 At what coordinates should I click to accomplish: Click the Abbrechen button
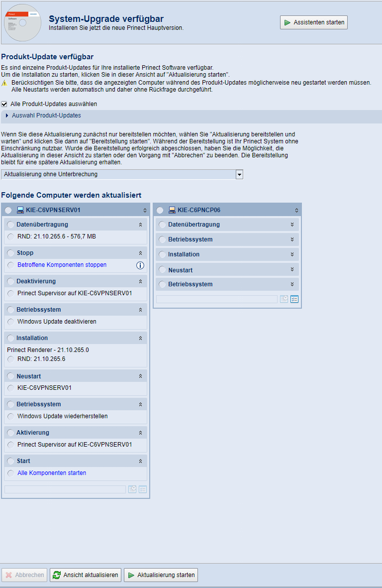pos(24,575)
